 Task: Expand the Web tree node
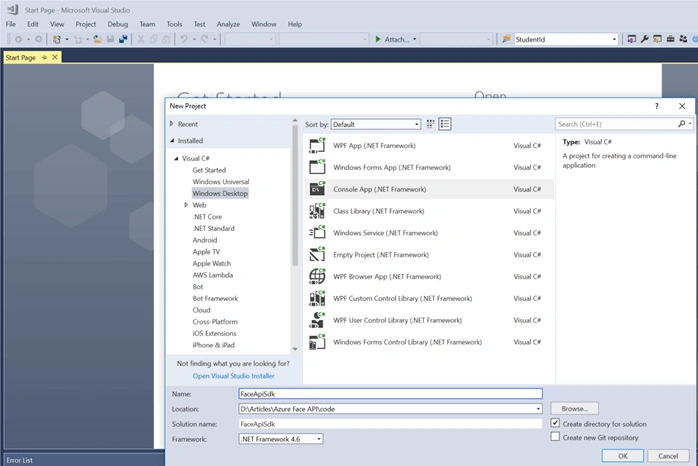click(x=186, y=205)
